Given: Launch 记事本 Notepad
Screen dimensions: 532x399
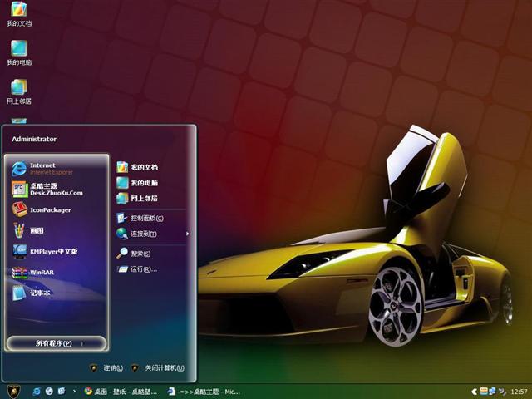Looking at the screenshot, I should [x=42, y=293].
